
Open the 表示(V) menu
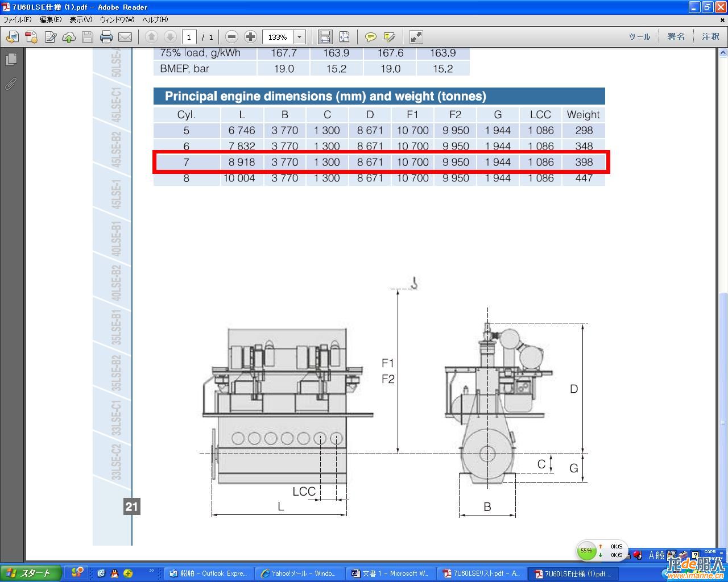(81, 19)
